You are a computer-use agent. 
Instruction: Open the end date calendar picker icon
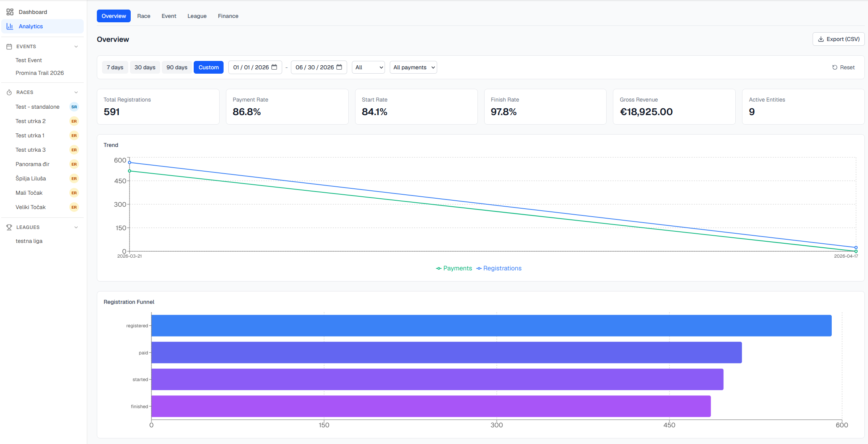tap(339, 67)
